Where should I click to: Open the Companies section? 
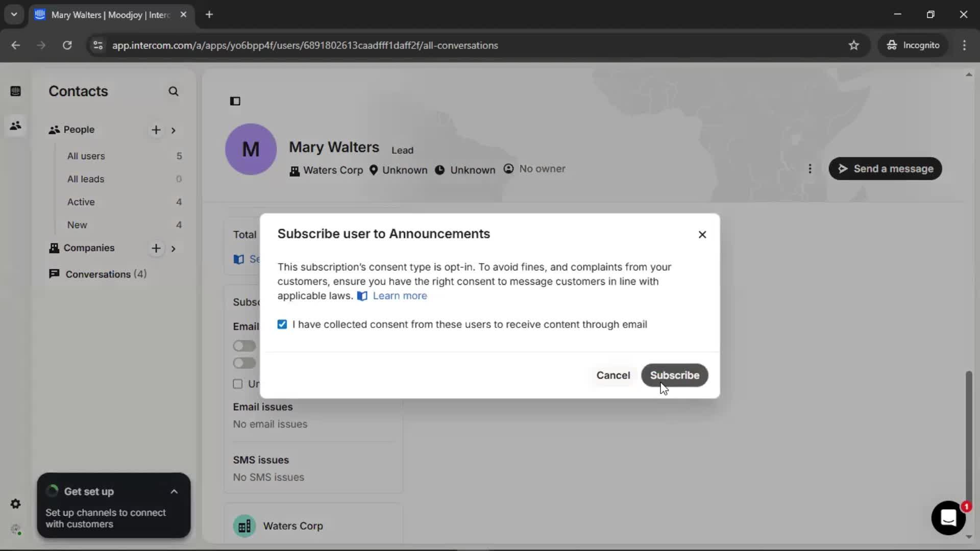coord(89,248)
